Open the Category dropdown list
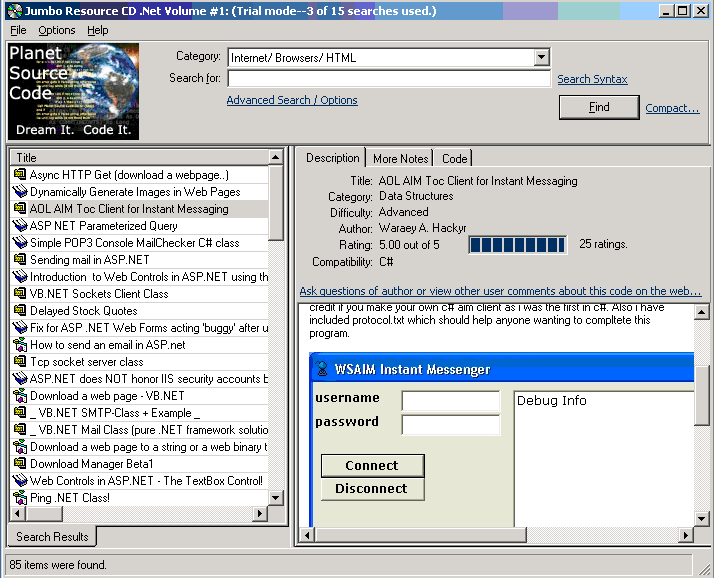Image resolution: width=714 pixels, height=578 pixels. (541, 57)
